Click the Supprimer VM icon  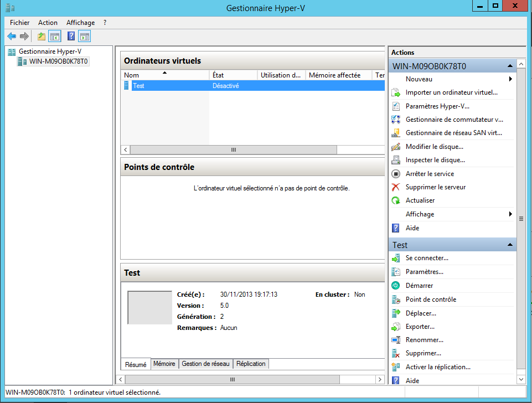[x=396, y=353]
